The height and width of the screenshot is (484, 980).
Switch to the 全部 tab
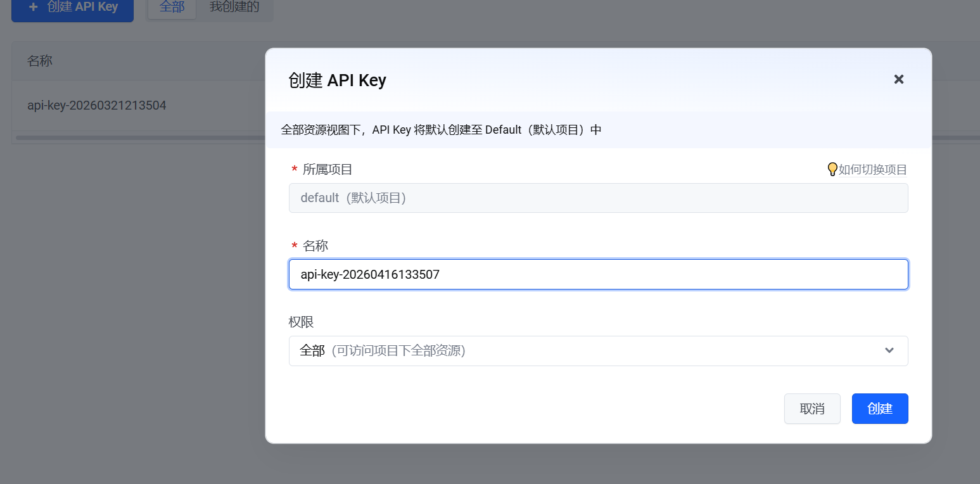pos(172,8)
